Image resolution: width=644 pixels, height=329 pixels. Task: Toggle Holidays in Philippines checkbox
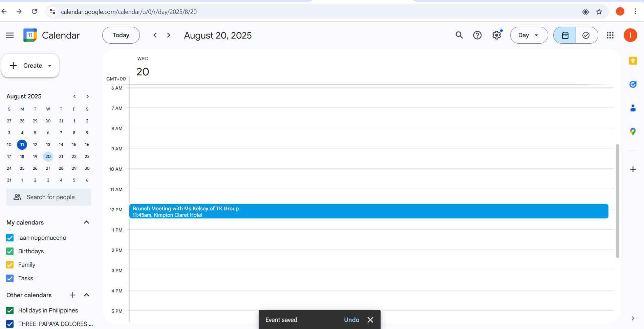click(10, 310)
